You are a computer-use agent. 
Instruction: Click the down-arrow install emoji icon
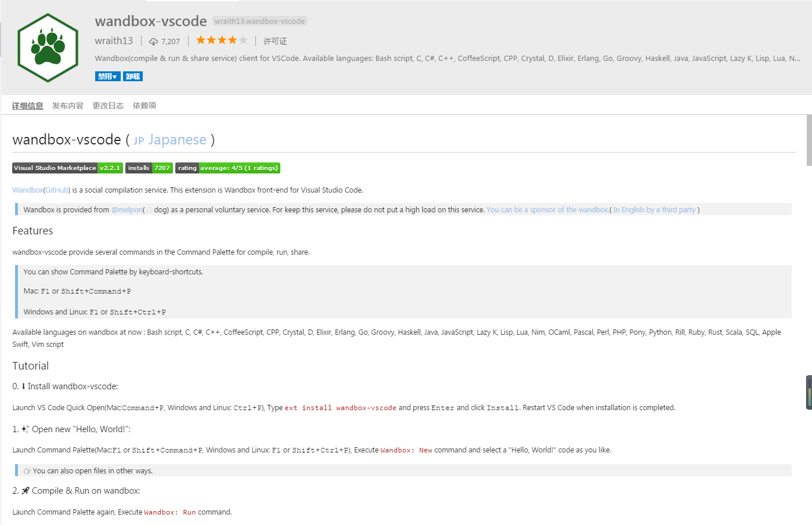coord(23,386)
